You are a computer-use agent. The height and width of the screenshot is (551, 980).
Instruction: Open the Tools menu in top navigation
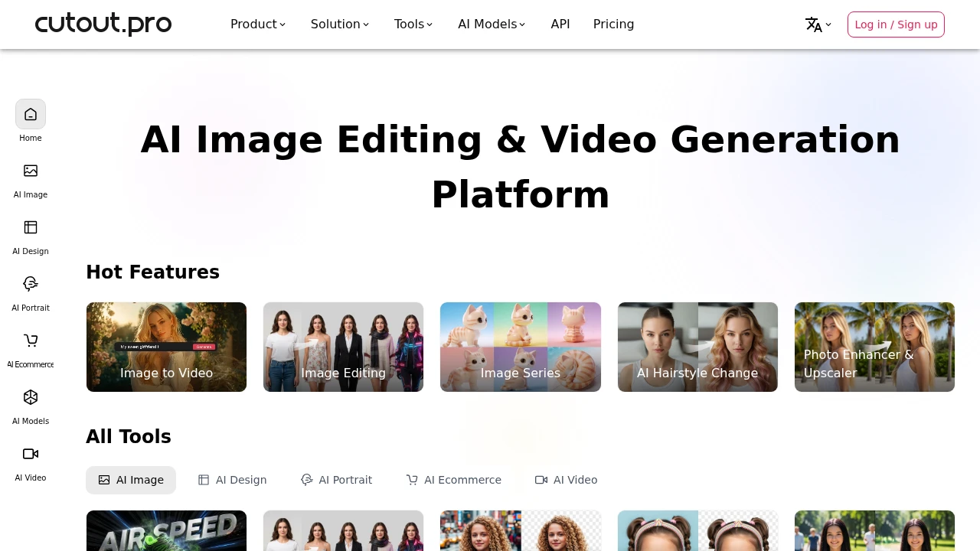413,24
